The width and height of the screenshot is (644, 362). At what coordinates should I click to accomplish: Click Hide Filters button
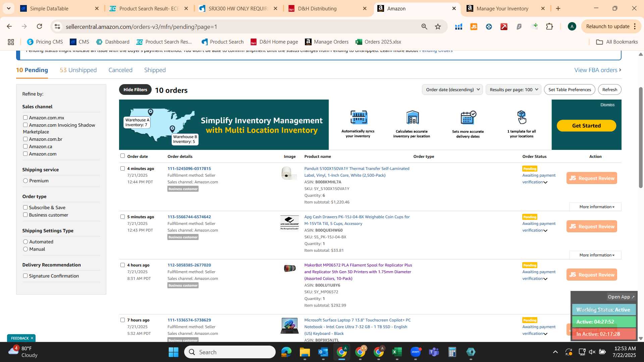(x=135, y=89)
